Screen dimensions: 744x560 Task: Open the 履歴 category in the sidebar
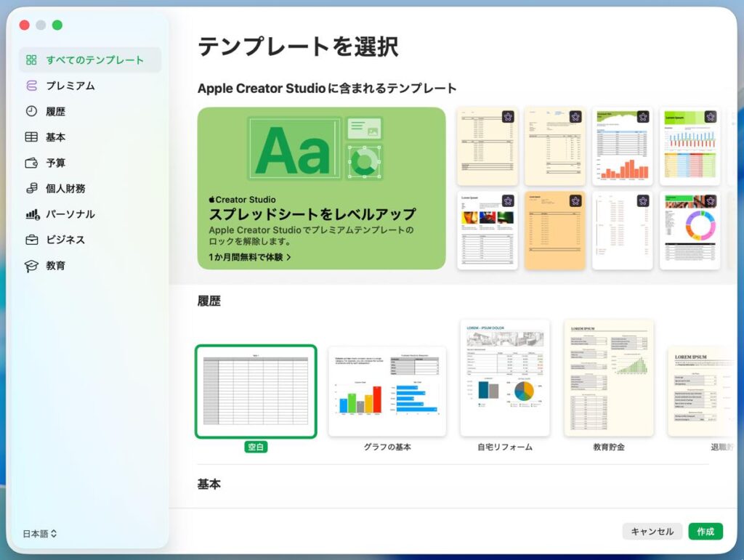coord(90,111)
